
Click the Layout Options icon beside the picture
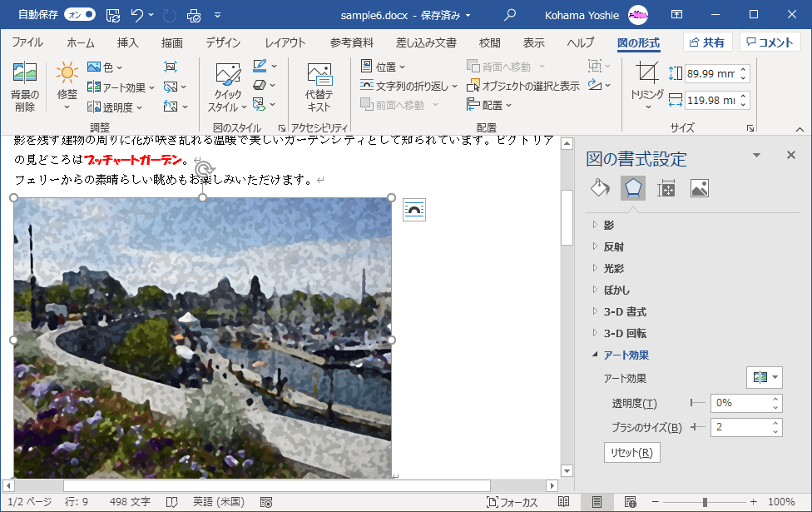tap(414, 210)
